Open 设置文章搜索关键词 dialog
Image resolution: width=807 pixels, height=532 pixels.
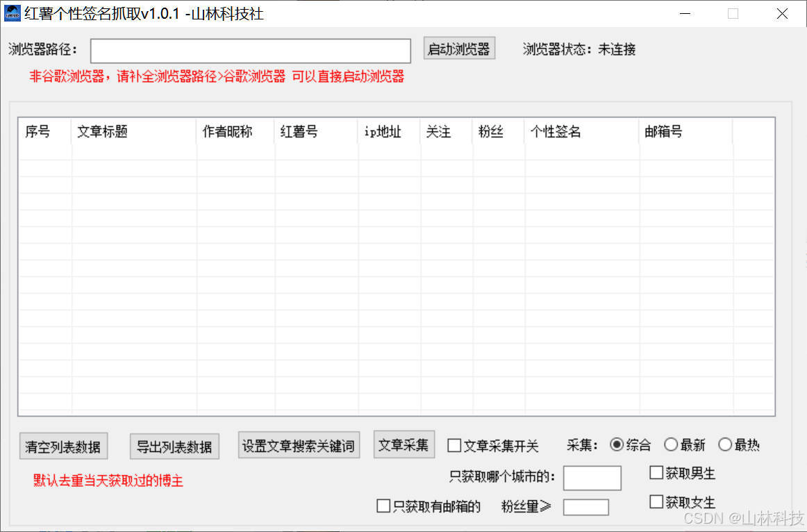pyautogui.click(x=299, y=445)
